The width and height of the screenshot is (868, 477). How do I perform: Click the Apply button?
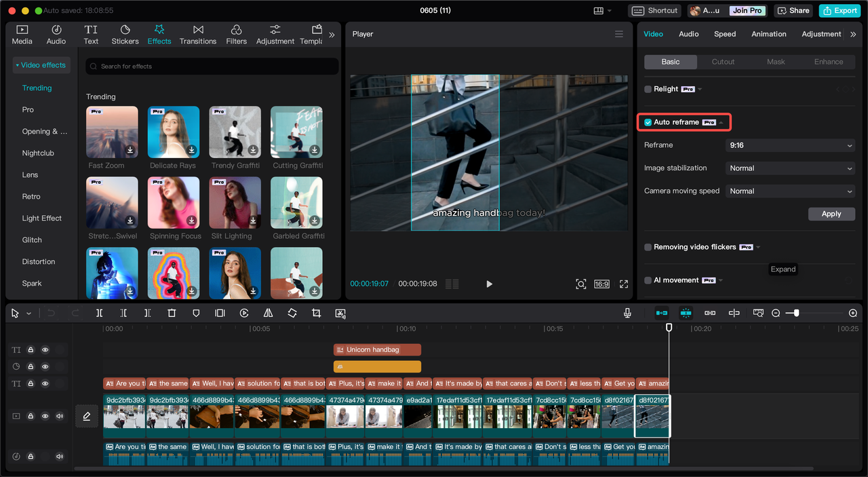(x=831, y=214)
